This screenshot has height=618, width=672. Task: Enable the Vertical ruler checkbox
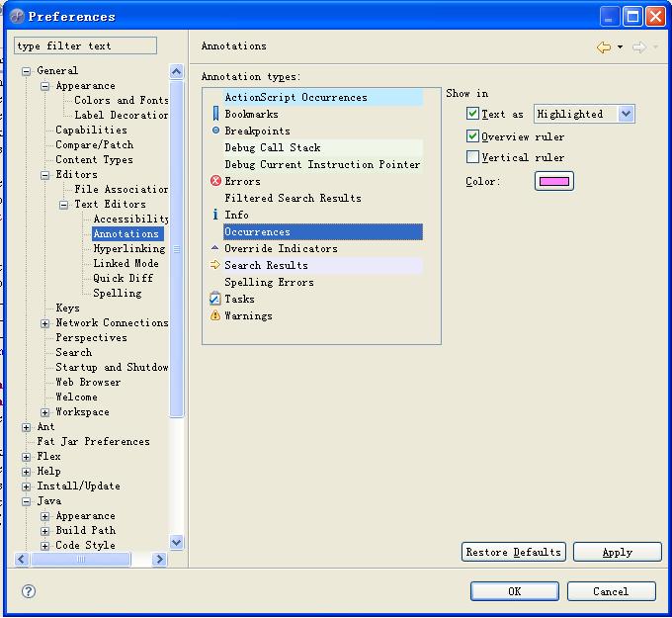[472, 157]
